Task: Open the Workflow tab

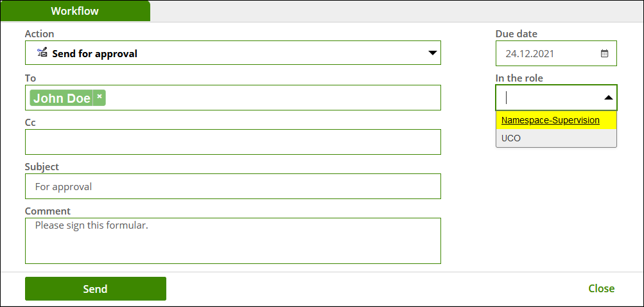Action: pos(75,11)
